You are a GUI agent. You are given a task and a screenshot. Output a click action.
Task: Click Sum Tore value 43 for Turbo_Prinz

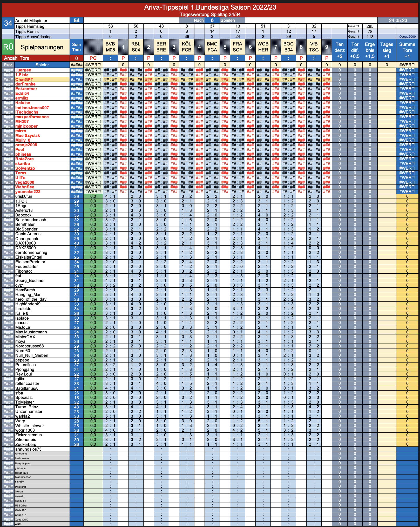(x=77, y=407)
